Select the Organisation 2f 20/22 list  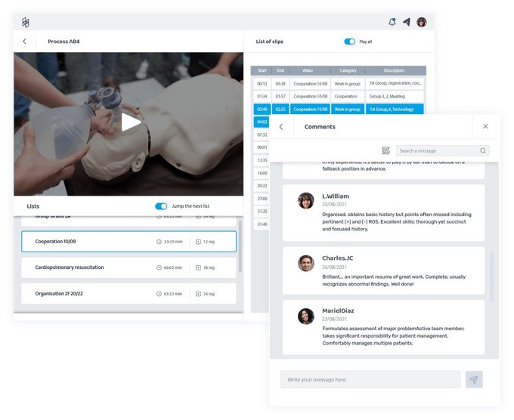point(128,294)
